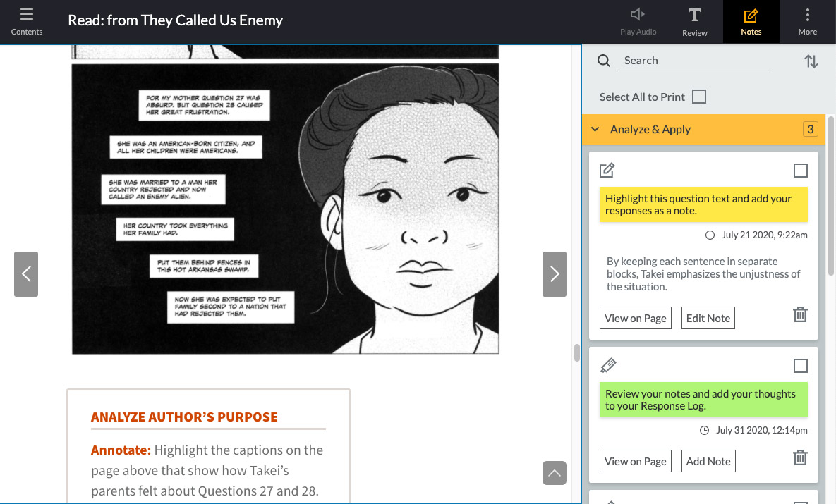The width and height of the screenshot is (836, 504).
Task: Go to the previous page arrow
Action: (26, 273)
